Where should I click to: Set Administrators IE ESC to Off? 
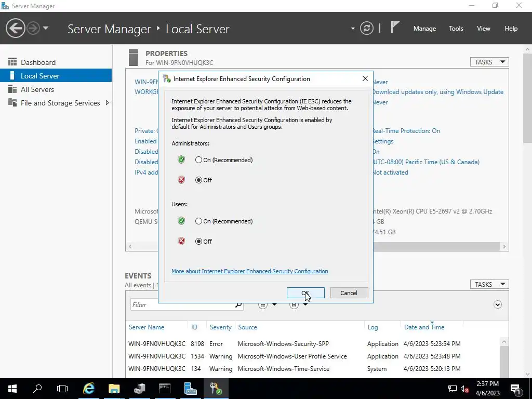198,180
